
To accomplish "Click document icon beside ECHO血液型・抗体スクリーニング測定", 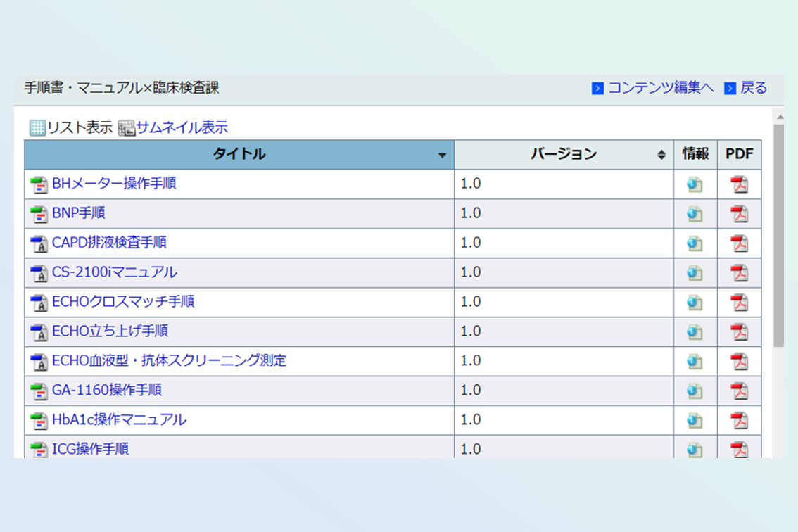I will coord(39,362).
